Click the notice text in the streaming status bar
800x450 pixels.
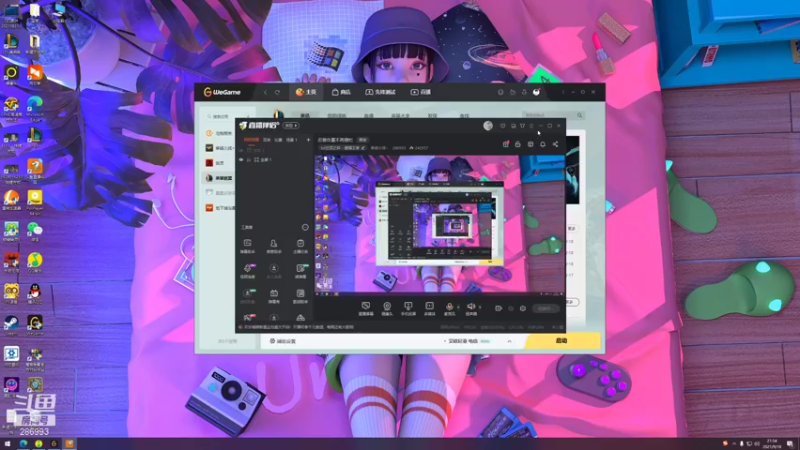(x=299, y=327)
